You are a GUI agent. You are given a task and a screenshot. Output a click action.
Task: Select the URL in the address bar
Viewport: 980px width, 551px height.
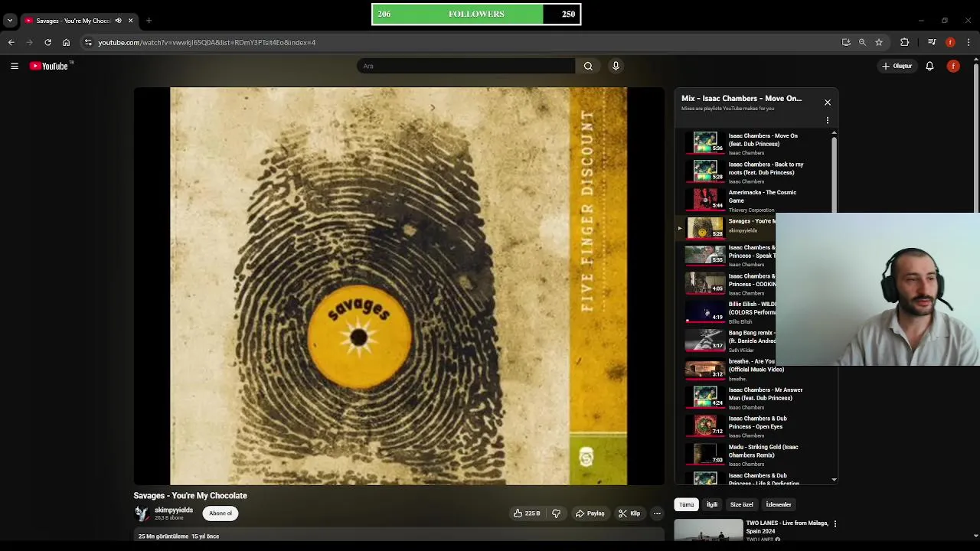coord(207,42)
